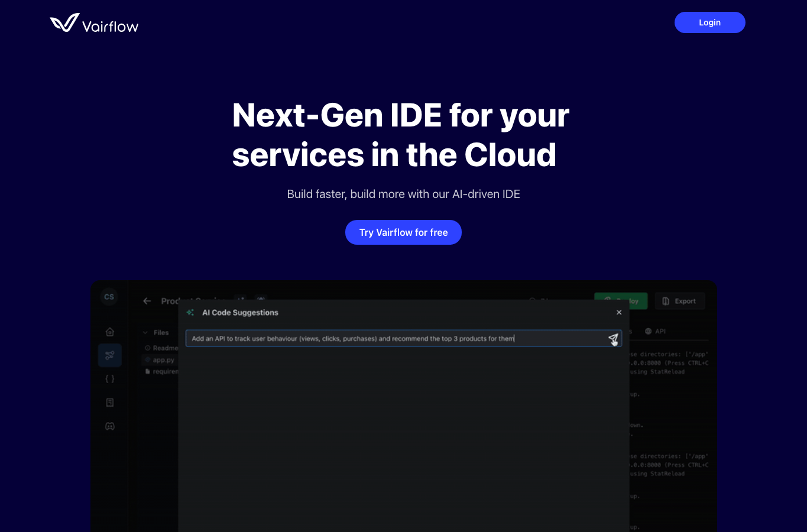Click the send paper-plane icon
This screenshot has height=532, width=807.
613,339
